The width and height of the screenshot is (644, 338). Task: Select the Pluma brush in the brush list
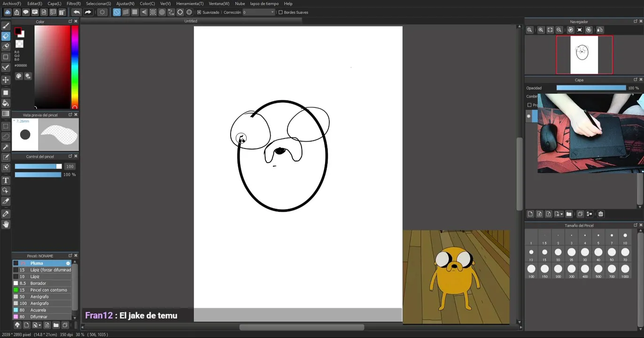(x=42, y=263)
